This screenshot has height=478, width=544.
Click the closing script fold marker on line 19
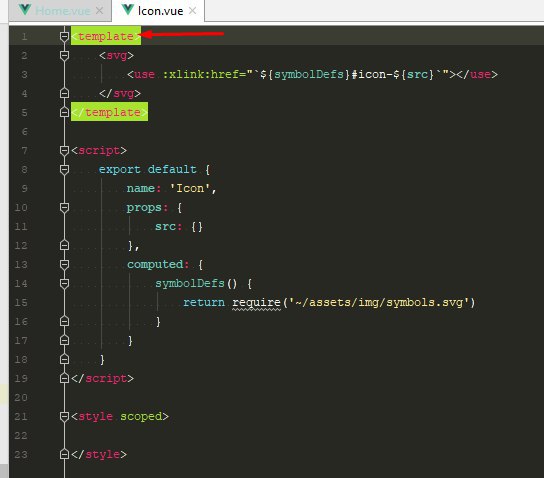pyautogui.click(x=64, y=378)
